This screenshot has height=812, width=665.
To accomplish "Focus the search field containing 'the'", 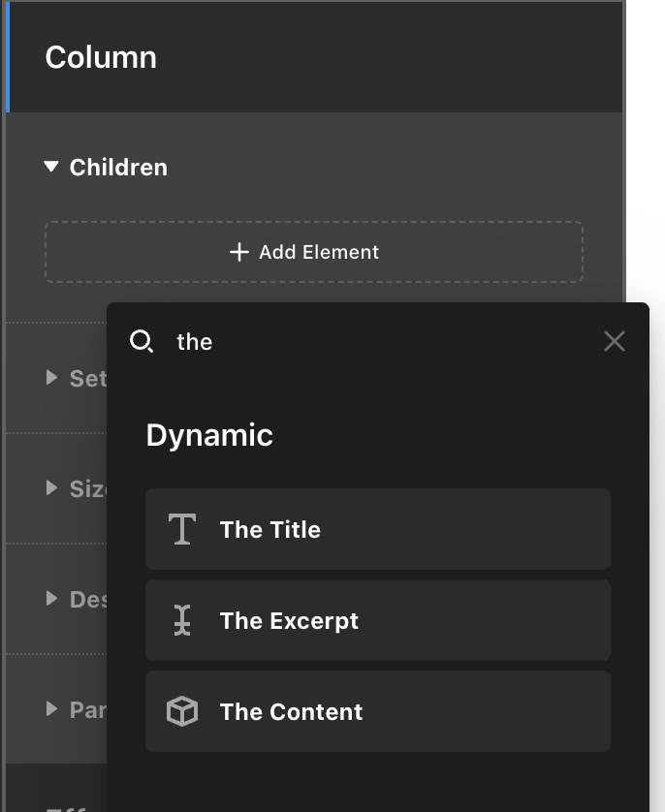I will (x=378, y=341).
